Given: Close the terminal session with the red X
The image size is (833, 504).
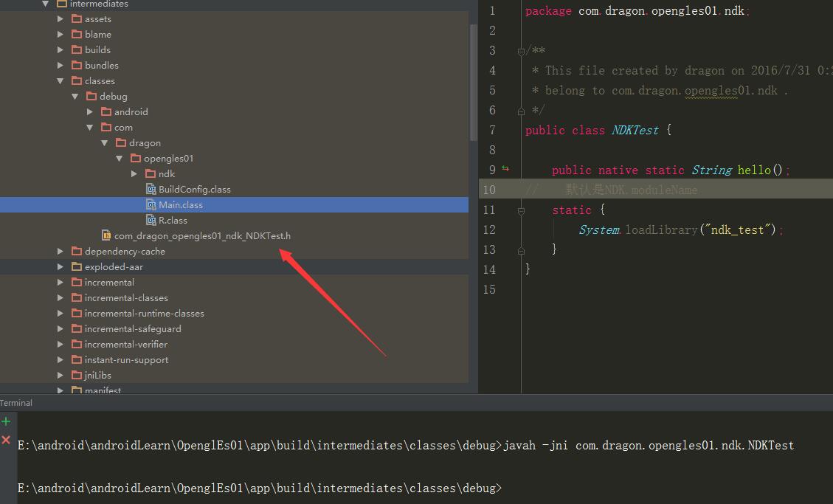Looking at the screenshot, I should point(6,440).
